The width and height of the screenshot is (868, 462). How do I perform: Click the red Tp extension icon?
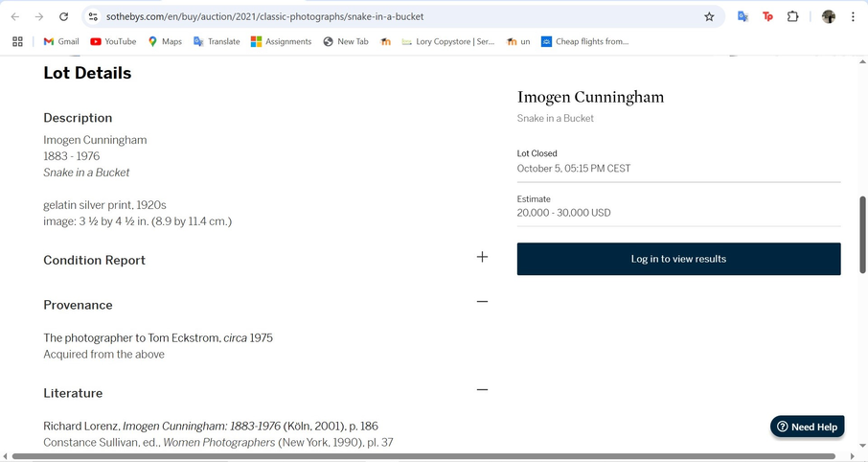tap(767, 16)
